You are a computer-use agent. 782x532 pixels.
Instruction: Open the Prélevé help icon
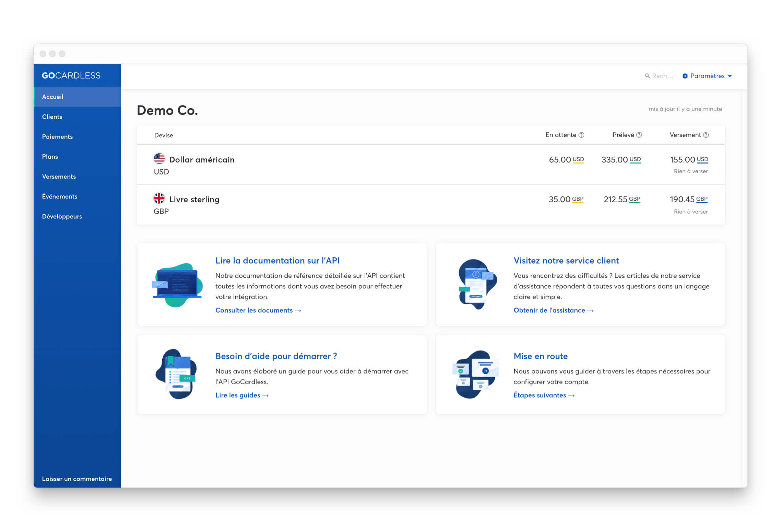click(x=639, y=135)
